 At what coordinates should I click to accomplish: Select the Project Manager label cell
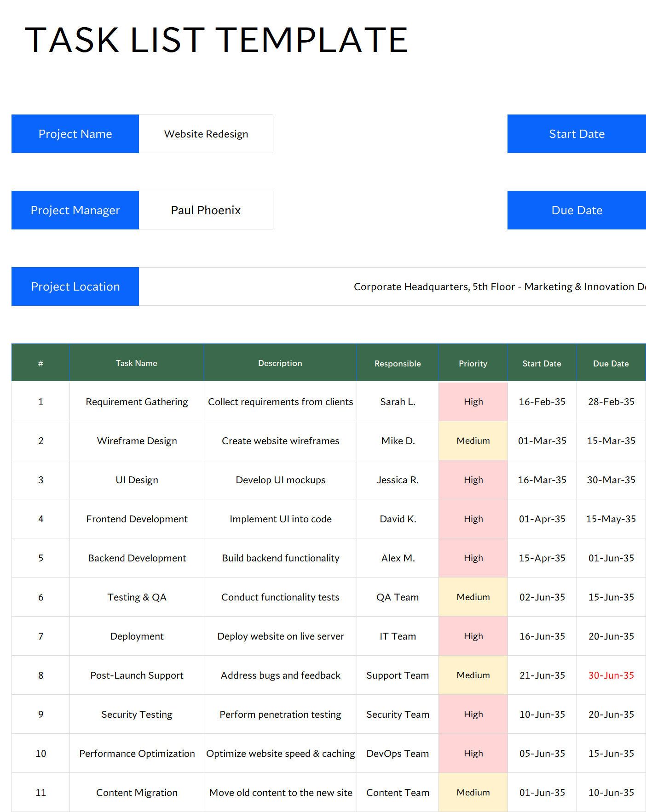click(x=75, y=210)
